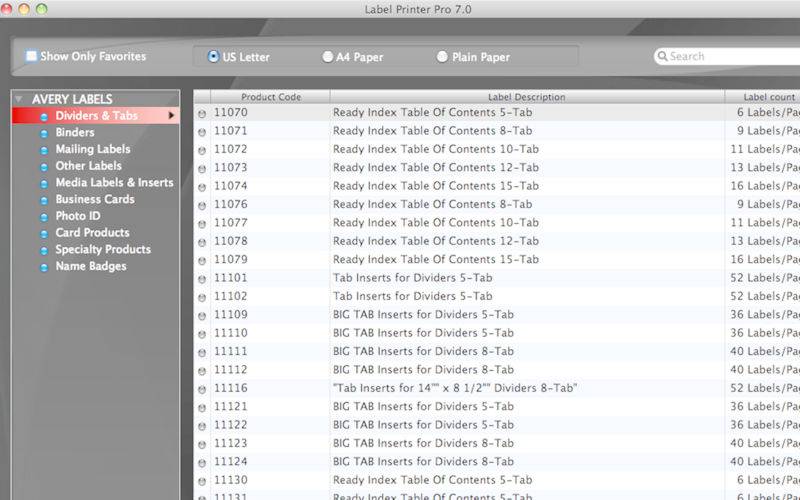Open the Card Products category
Viewport: 800px width, 500px height.
(92, 233)
